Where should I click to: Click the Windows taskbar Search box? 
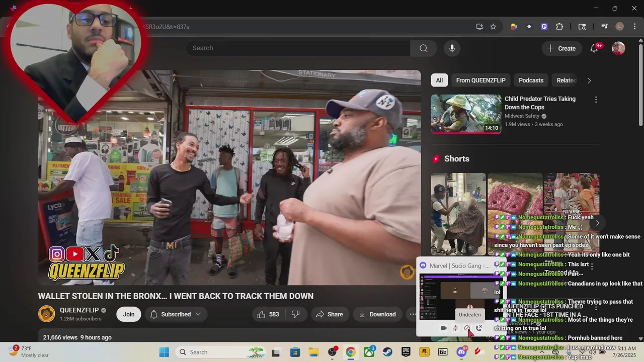[x=221, y=352]
